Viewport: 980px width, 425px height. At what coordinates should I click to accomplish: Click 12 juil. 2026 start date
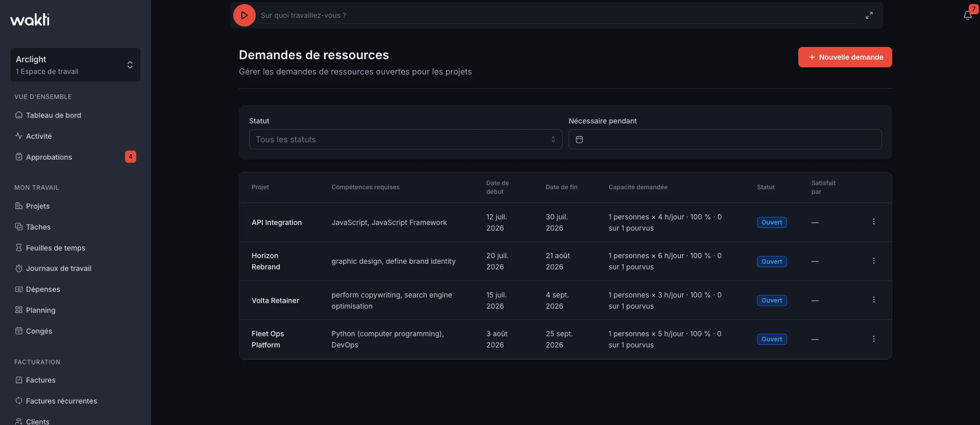pos(497,222)
